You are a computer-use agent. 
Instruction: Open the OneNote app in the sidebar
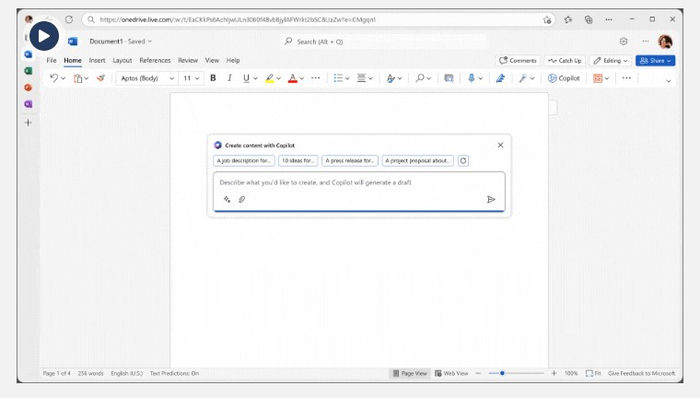[x=28, y=104]
